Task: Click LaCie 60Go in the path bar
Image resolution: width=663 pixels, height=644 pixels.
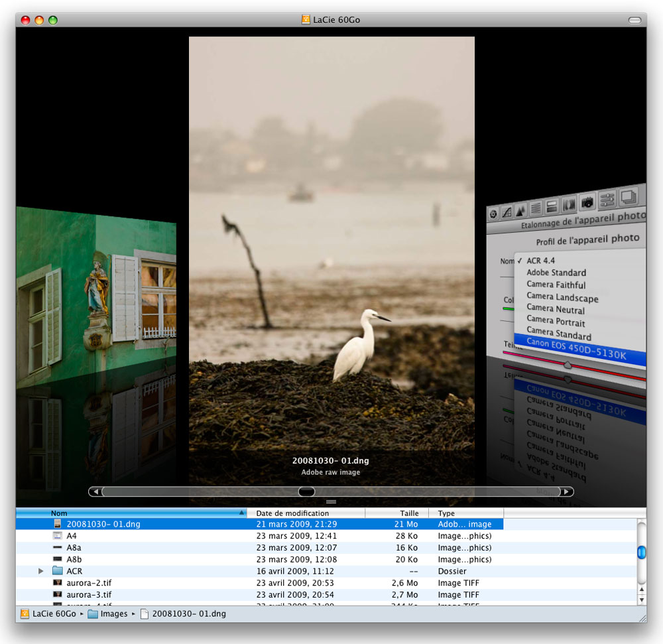Action: coord(54,613)
